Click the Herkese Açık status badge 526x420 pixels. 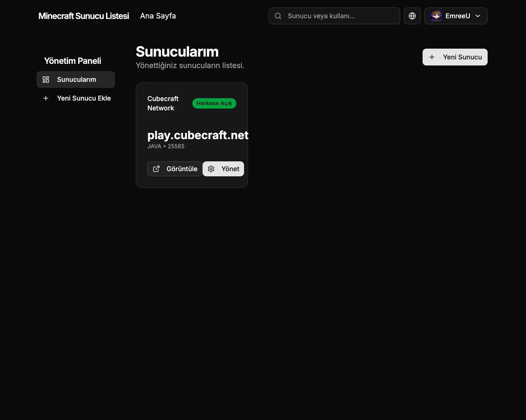coord(214,103)
